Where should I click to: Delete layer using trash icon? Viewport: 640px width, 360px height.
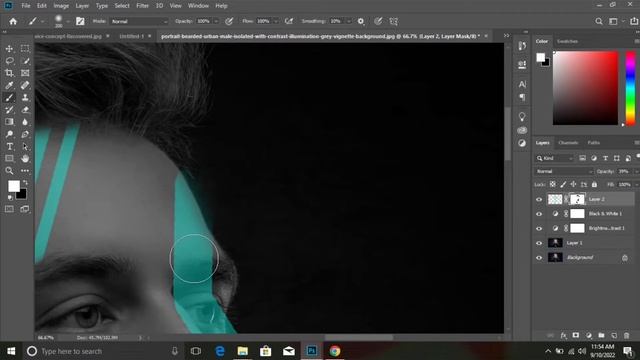(x=627, y=336)
